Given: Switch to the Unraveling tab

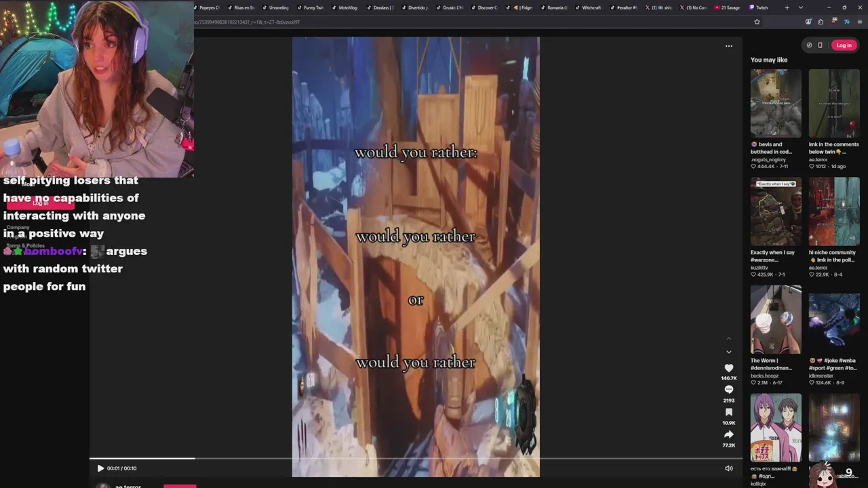Looking at the screenshot, I should coord(275,7).
